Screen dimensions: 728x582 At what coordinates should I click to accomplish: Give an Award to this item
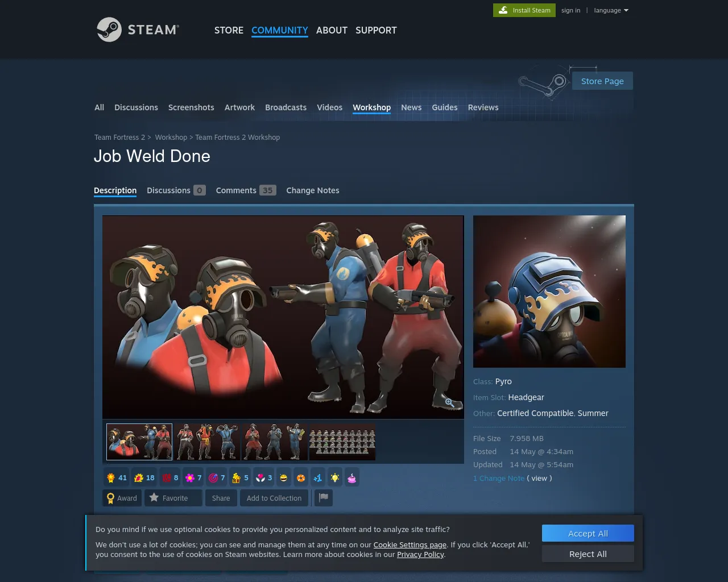122,498
